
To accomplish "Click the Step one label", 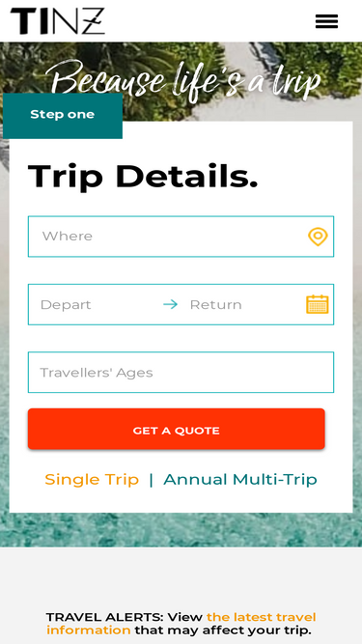I will (63, 115).
